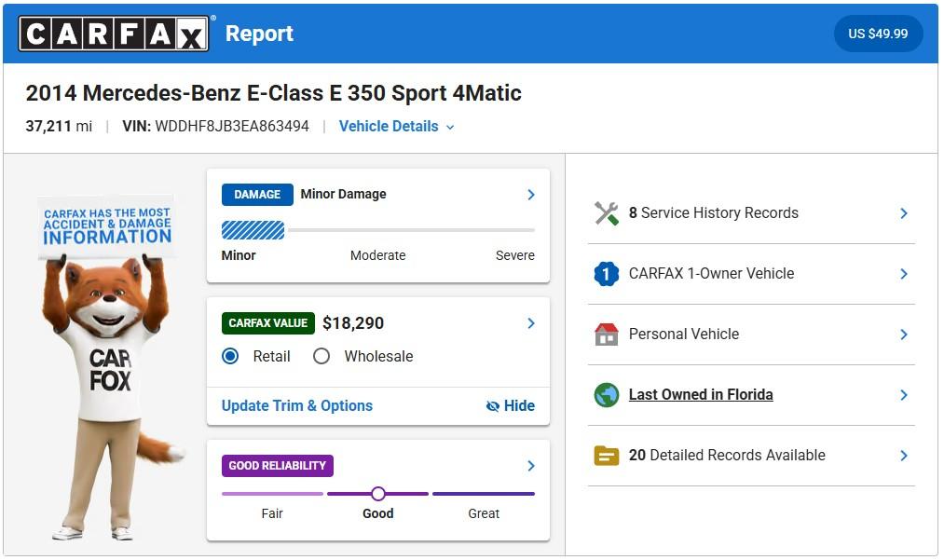Open CARFAX 1-Owner Vehicle row arrow
944x560 pixels.
pos(904,274)
